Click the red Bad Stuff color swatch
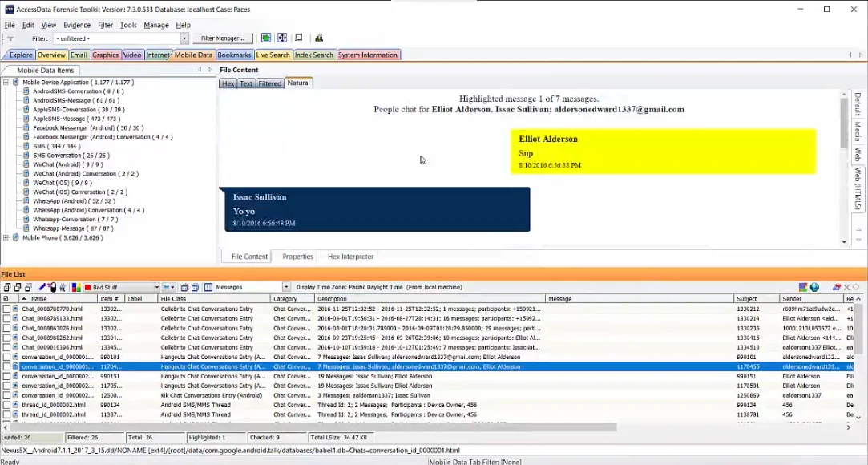 pos(87,287)
